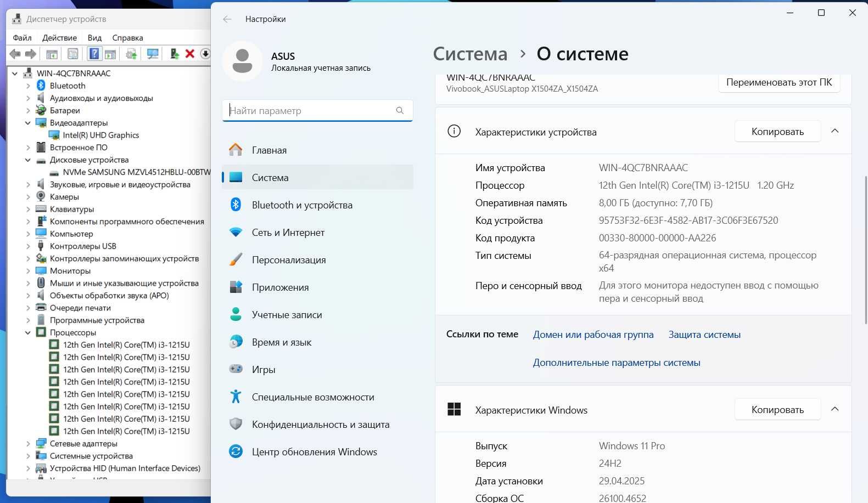Open Действие menu in Device Manager
The width and height of the screenshot is (868, 503).
(59, 38)
